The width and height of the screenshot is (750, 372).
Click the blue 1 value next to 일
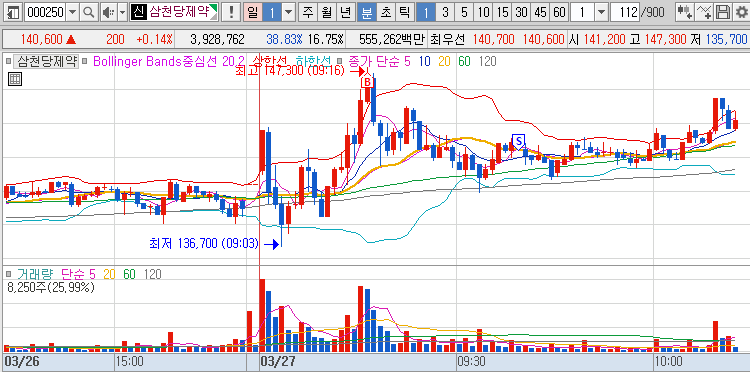(x=272, y=12)
